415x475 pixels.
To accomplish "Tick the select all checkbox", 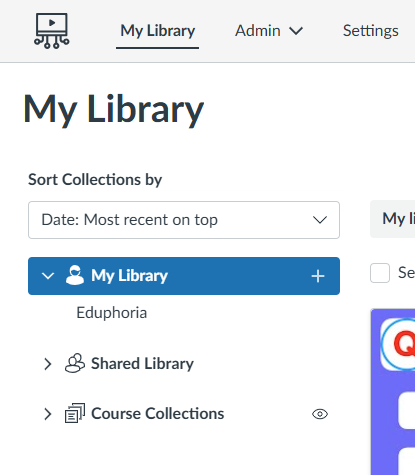I will click(380, 273).
